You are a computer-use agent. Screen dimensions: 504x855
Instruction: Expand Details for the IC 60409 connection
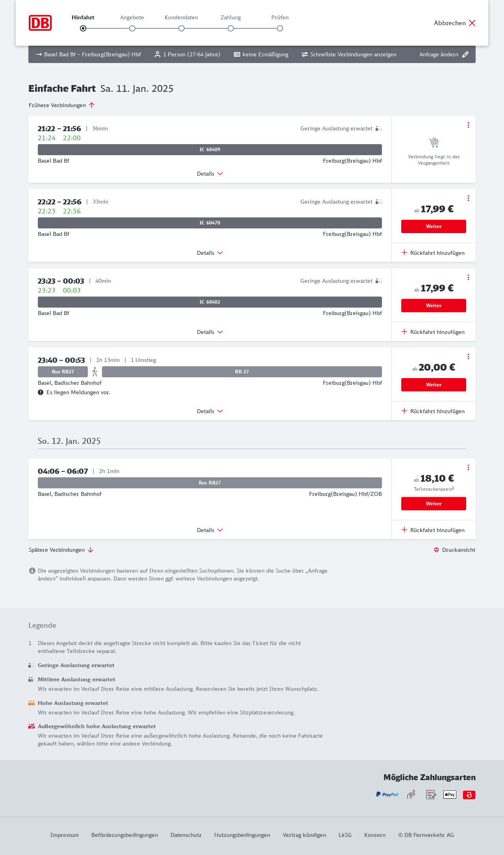(210, 174)
